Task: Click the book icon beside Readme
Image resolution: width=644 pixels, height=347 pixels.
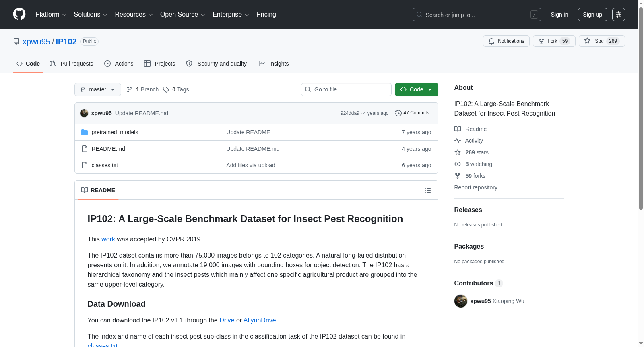Action: click(x=458, y=129)
